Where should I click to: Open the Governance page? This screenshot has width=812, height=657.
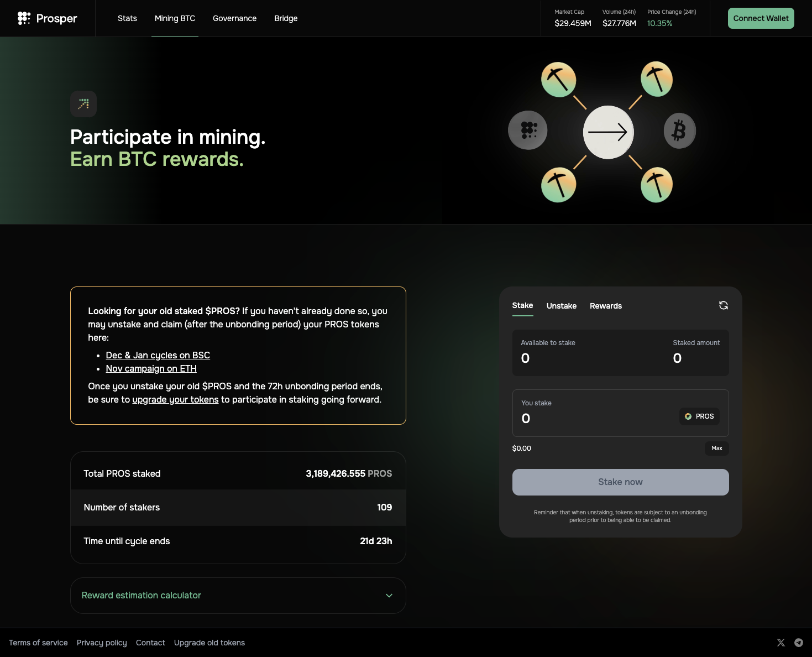click(x=234, y=18)
